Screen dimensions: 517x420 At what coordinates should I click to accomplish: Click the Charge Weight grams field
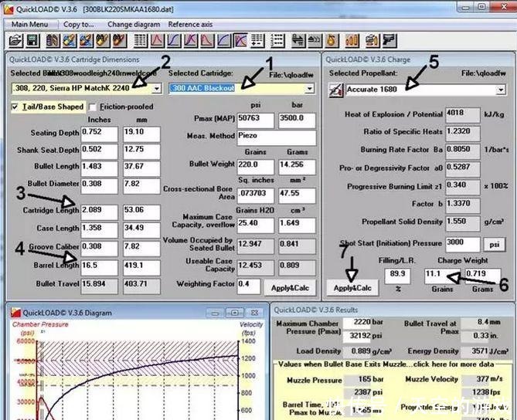(482, 276)
